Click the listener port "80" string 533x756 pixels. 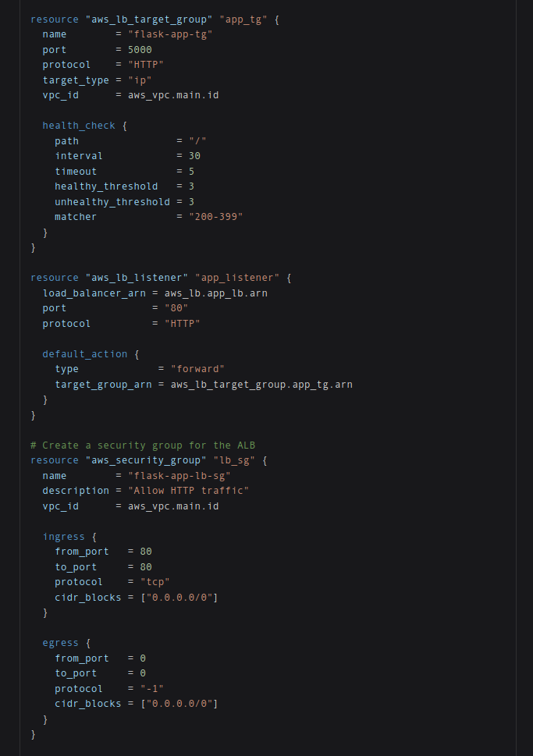[x=176, y=308]
